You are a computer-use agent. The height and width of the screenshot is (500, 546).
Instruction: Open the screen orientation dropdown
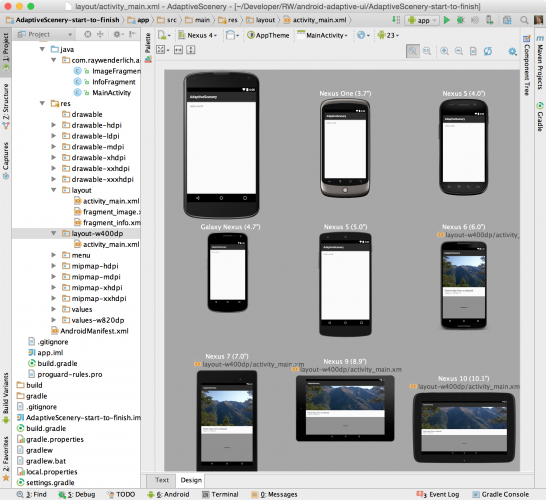(x=232, y=35)
